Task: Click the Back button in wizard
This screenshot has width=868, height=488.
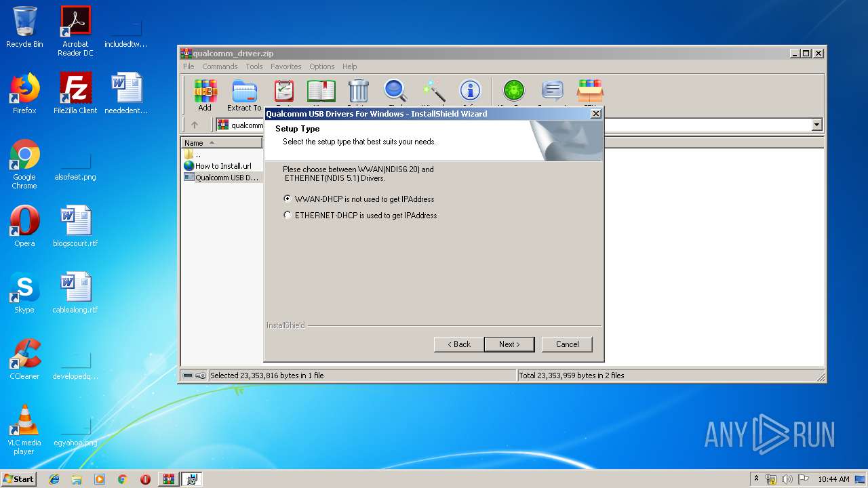Action: point(459,344)
